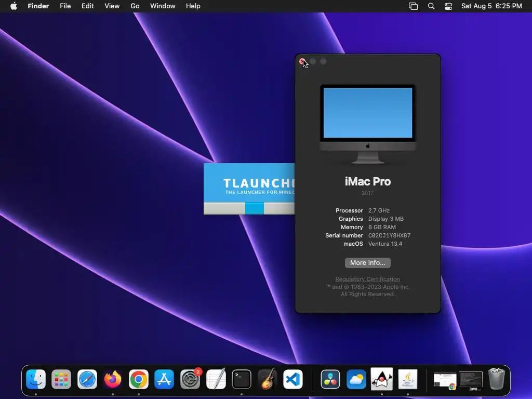
Task: Open the Finder application menu
Action: tap(38, 6)
